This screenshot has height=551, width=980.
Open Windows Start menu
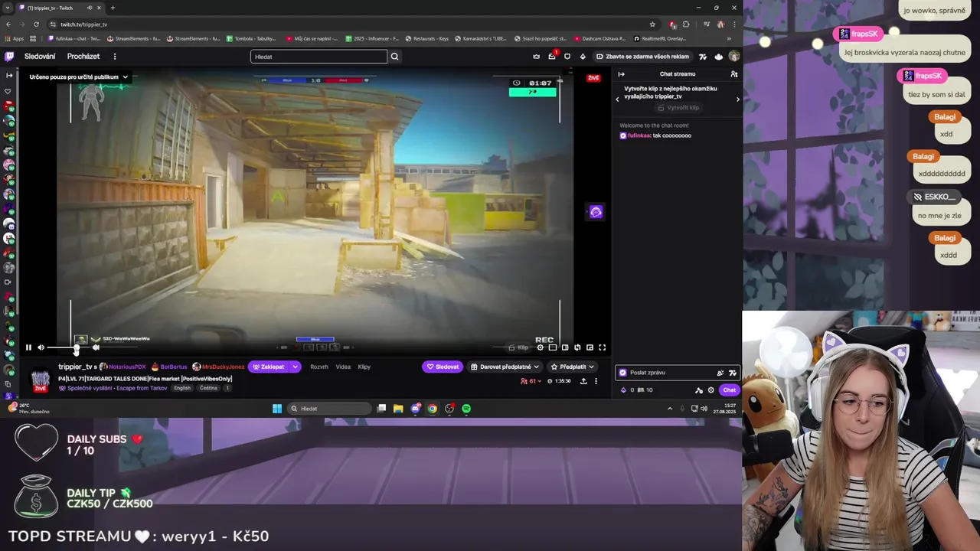click(277, 409)
